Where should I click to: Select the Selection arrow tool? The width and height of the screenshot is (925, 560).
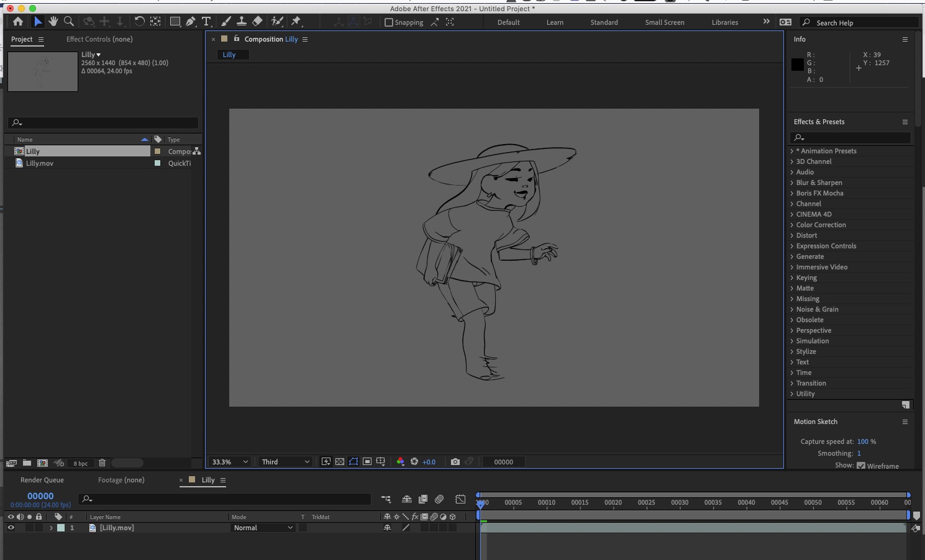coord(38,22)
